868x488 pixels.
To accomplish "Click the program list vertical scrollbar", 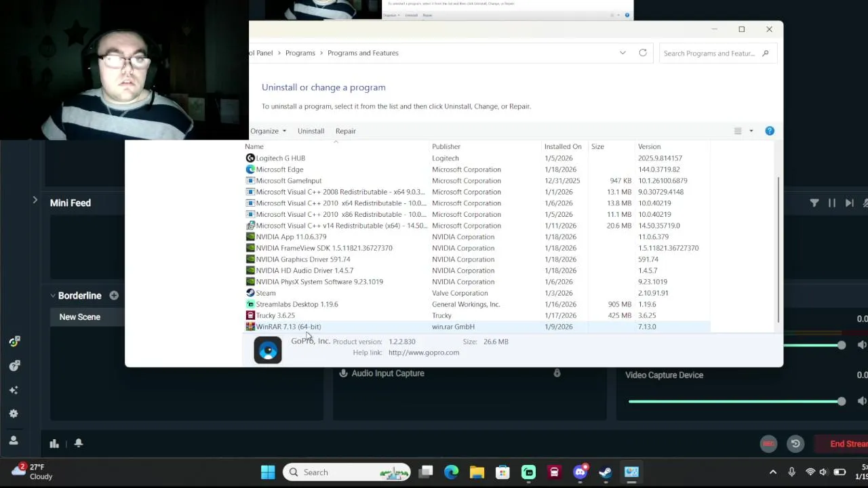I will pos(778,249).
